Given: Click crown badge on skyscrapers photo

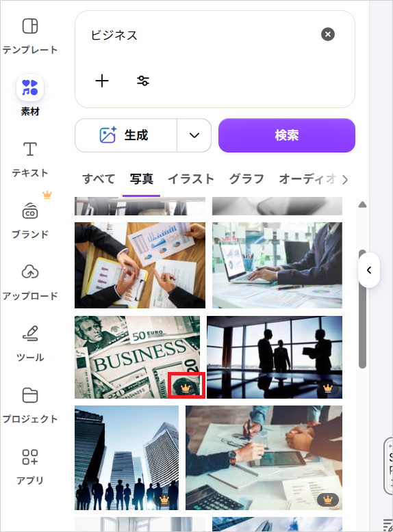Looking at the screenshot, I should 164,499.
